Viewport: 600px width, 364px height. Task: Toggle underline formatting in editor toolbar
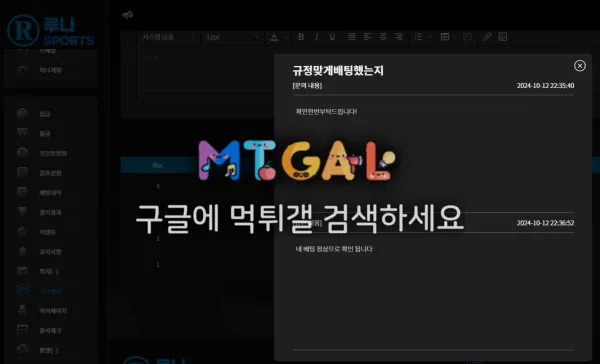(x=332, y=37)
